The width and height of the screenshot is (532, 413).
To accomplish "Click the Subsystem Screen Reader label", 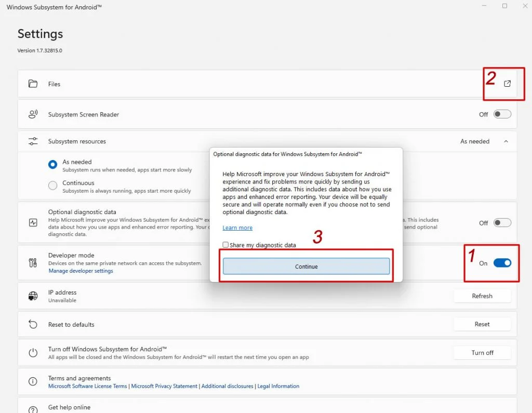I will coord(84,115).
